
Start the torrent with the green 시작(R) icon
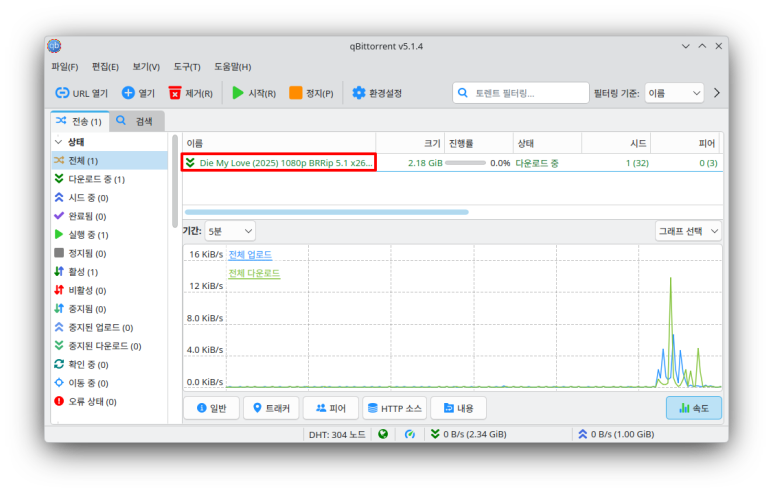point(238,93)
